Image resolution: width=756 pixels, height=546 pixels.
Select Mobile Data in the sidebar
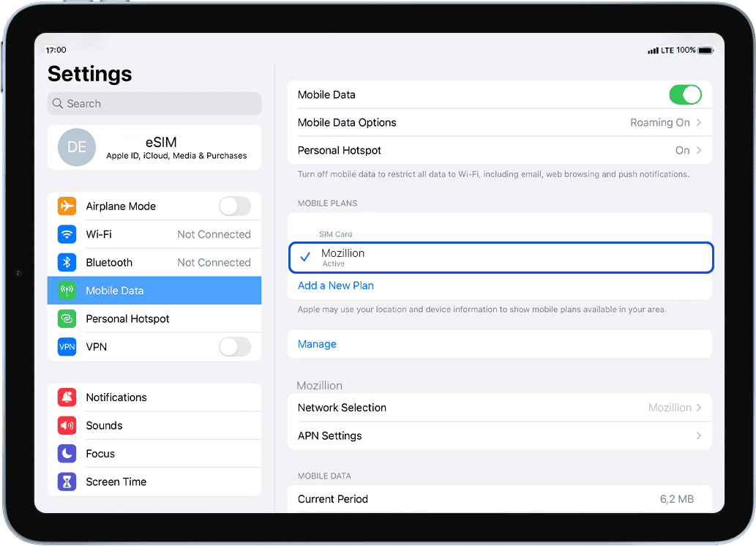pyautogui.click(x=154, y=291)
